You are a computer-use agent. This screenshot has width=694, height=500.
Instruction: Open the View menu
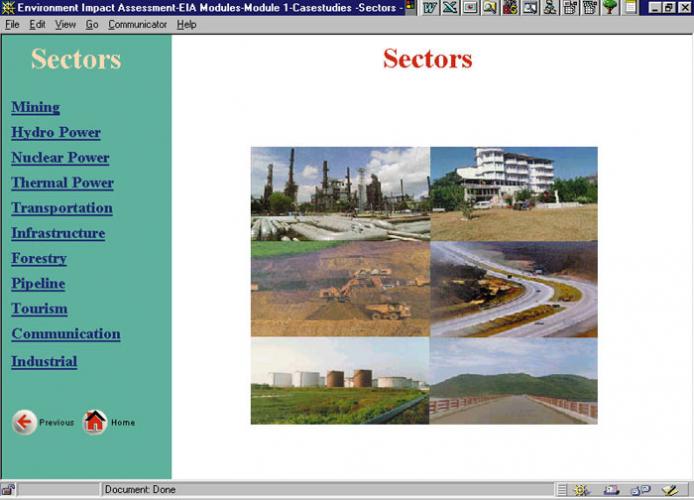click(66, 25)
